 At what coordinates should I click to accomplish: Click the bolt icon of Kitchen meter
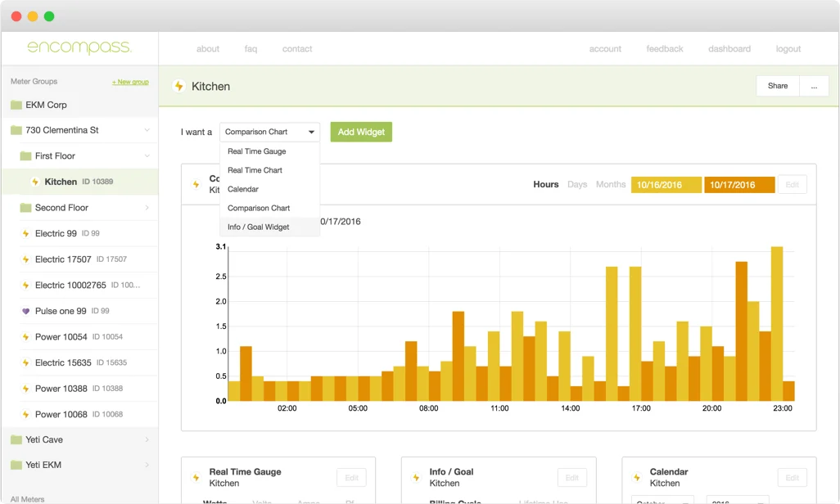pos(35,182)
